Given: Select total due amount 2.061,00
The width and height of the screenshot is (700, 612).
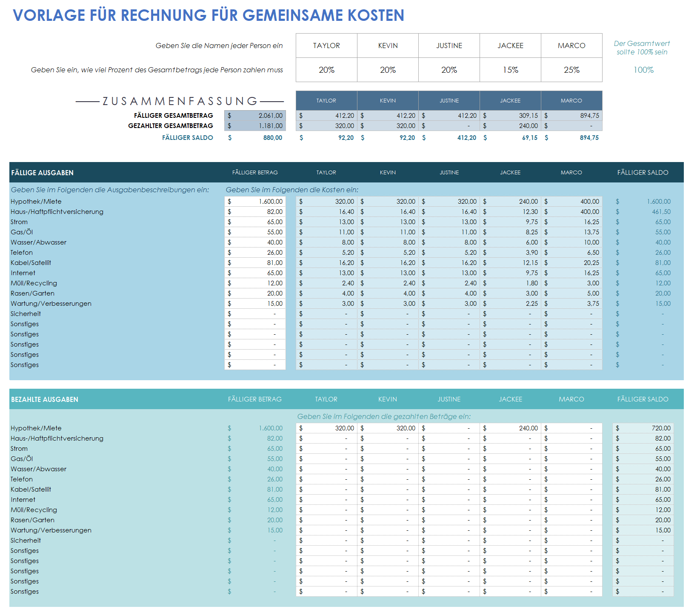Looking at the screenshot, I should point(255,116).
